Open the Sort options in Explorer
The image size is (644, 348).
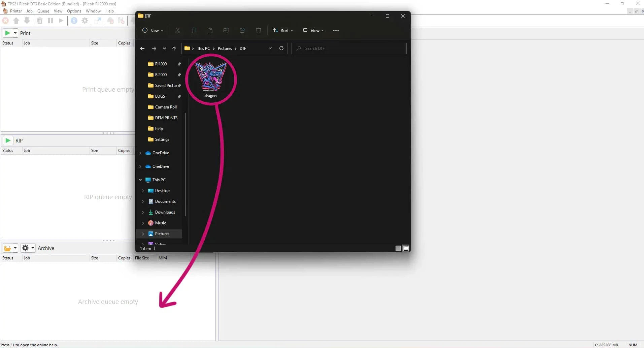click(x=283, y=30)
